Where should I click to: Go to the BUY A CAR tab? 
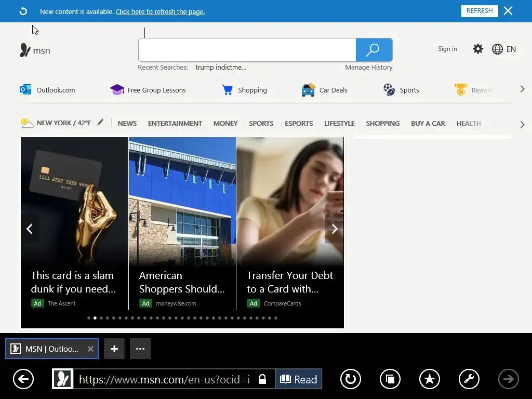[x=428, y=124]
